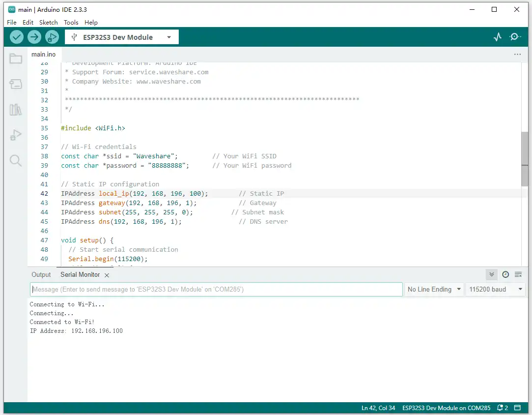Select the main.ino editor tab
Screen dimensions: 532x415
(43, 55)
